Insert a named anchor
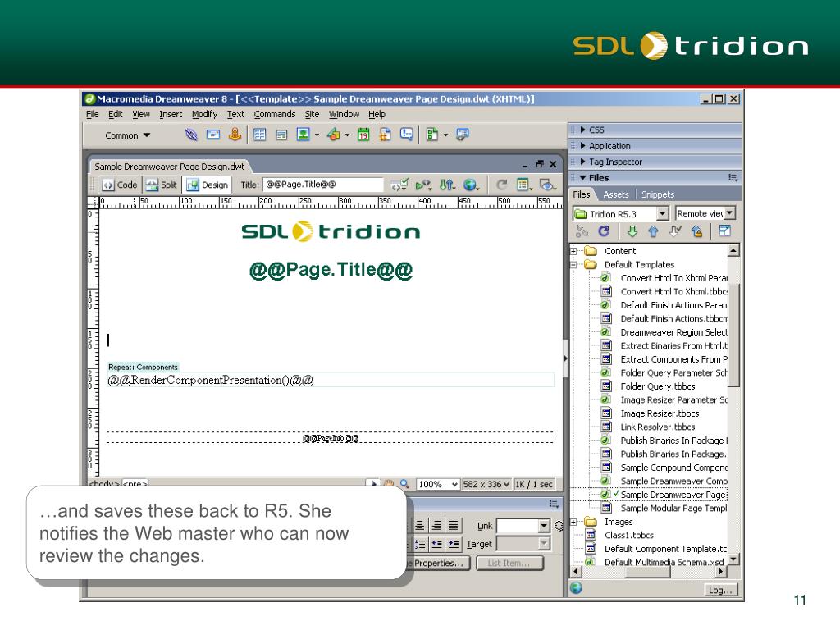The width and height of the screenshot is (840, 630). click(x=235, y=135)
